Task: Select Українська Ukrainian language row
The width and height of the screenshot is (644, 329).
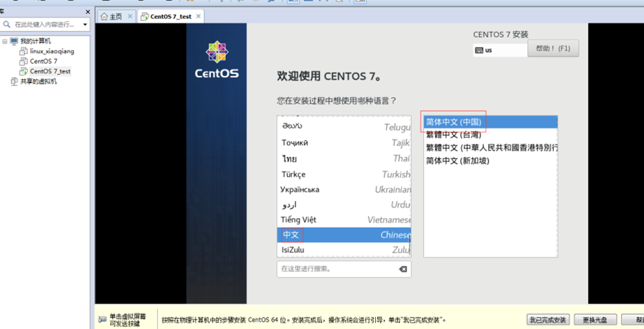Action: [344, 190]
